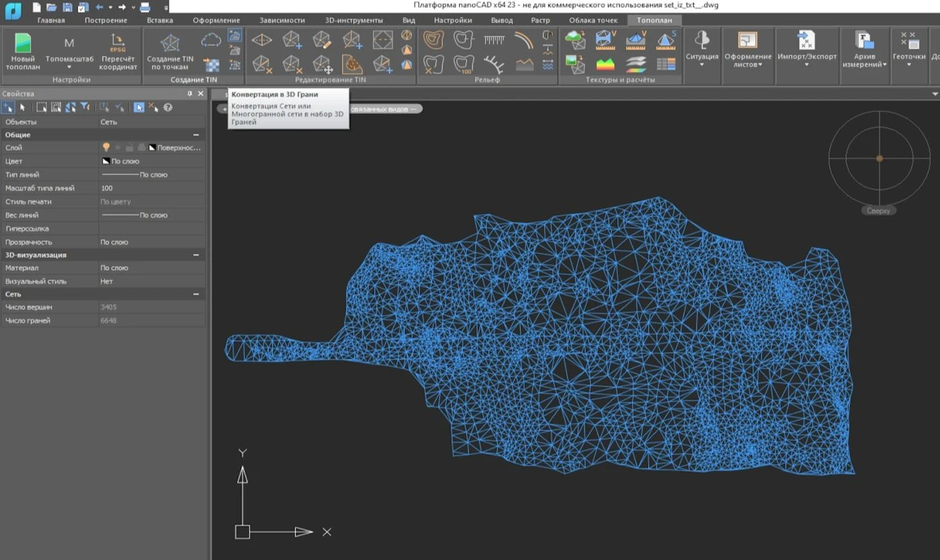940x560 pixels.
Task: Click the slope hatch marks relief icon
Action: click(494, 40)
